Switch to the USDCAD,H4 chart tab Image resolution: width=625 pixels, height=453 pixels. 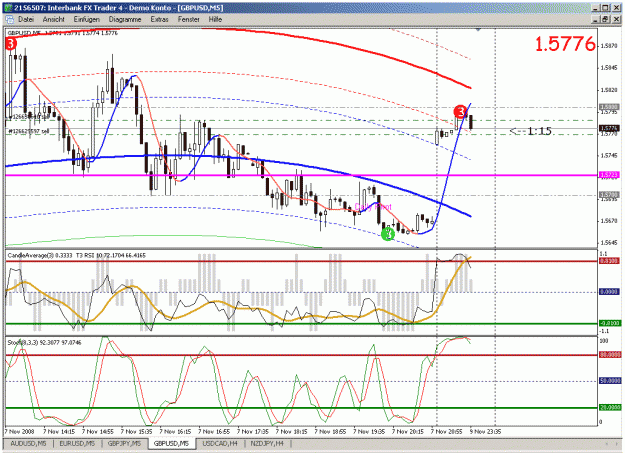tap(220, 443)
